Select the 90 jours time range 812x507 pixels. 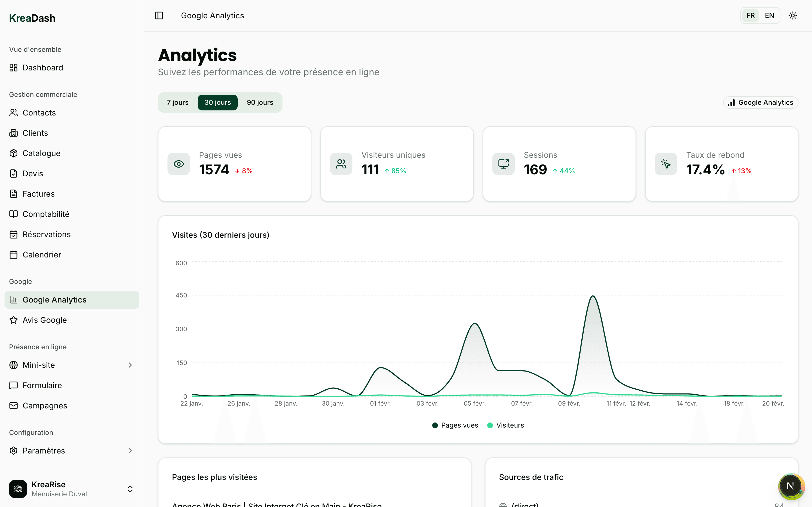(260, 102)
